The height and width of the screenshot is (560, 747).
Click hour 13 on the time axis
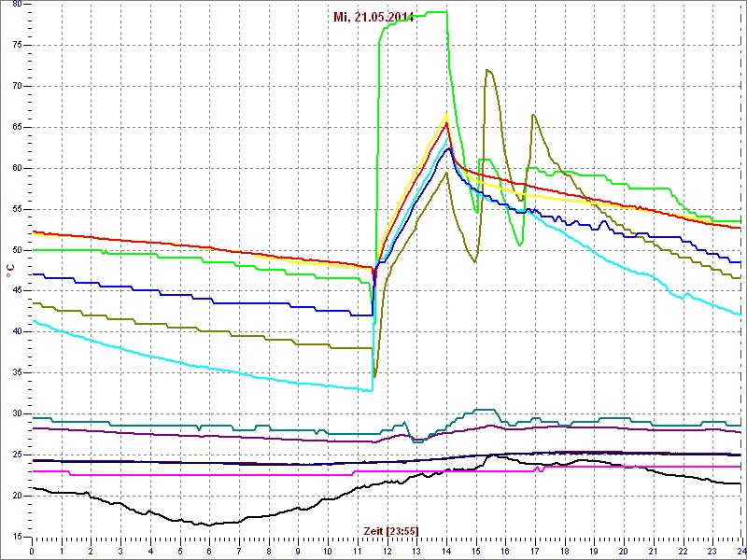coord(416,551)
